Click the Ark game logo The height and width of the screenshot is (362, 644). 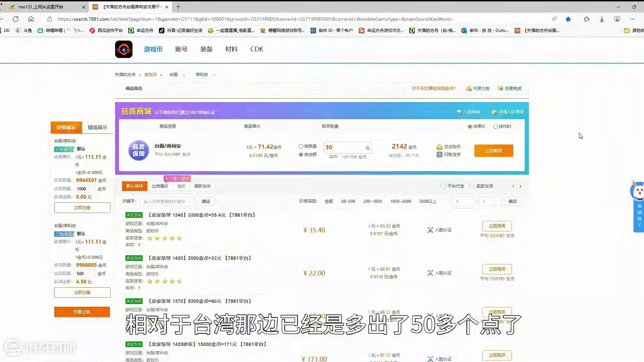(x=124, y=49)
